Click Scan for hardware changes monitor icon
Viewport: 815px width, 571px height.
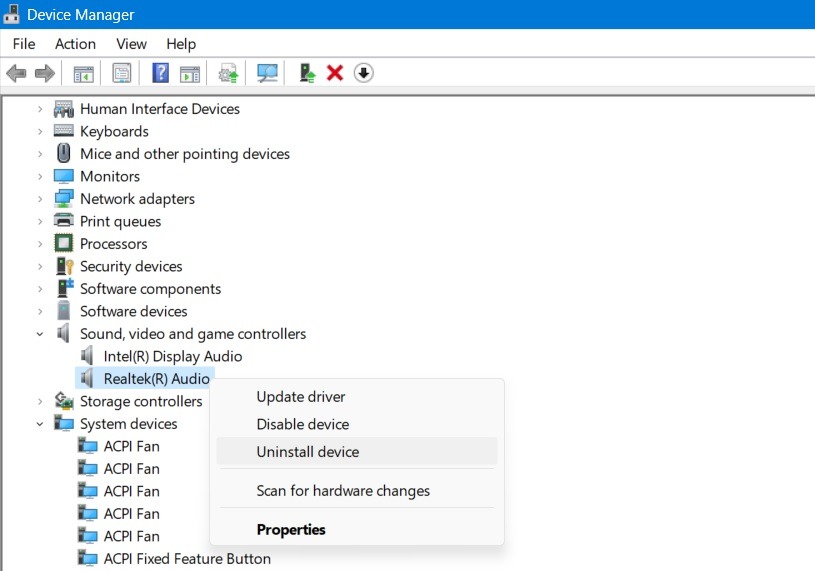[x=267, y=73]
